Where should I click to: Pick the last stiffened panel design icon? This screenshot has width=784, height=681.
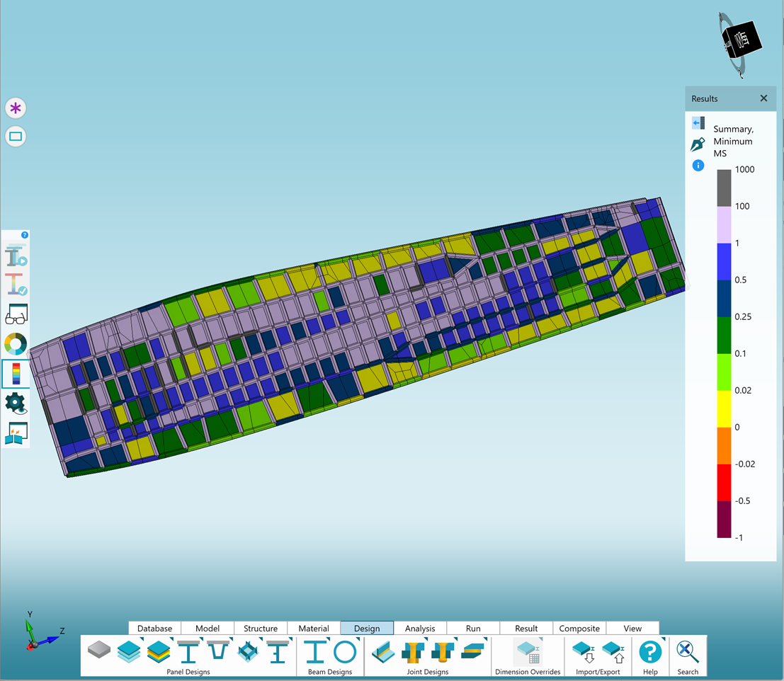[278, 651]
